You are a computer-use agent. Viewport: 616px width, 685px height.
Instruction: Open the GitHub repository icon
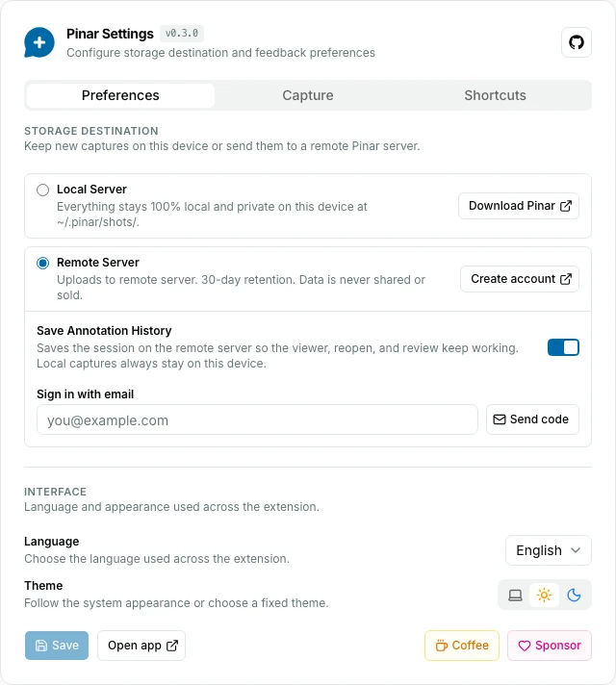pyautogui.click(x=577, y=42)
